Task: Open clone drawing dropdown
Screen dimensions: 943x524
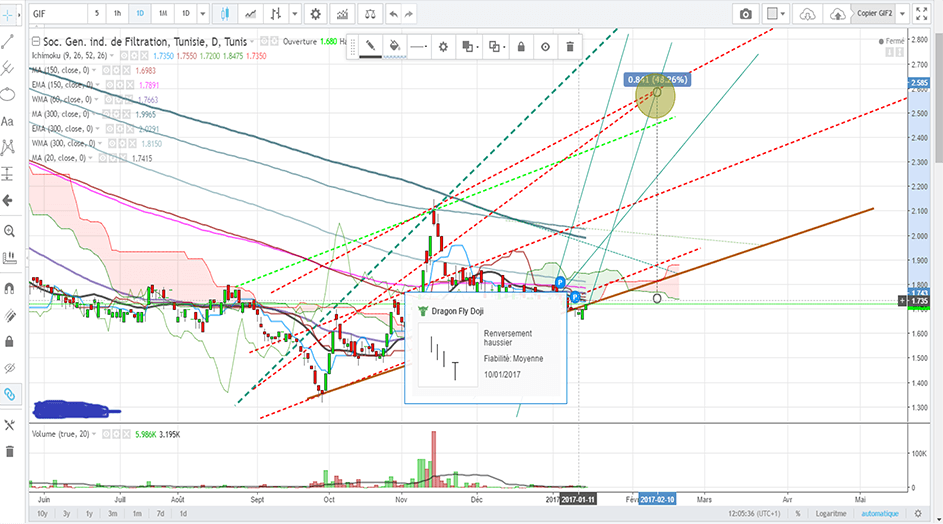Action: coord(496,46)
